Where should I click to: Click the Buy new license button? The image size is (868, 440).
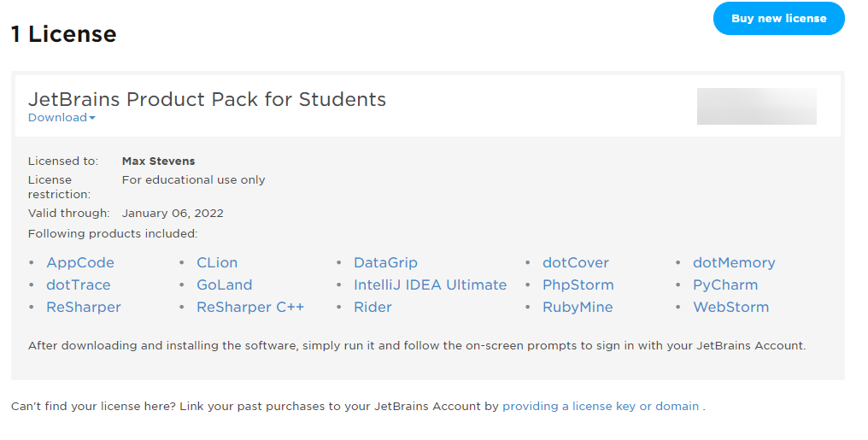click(778, 19)
